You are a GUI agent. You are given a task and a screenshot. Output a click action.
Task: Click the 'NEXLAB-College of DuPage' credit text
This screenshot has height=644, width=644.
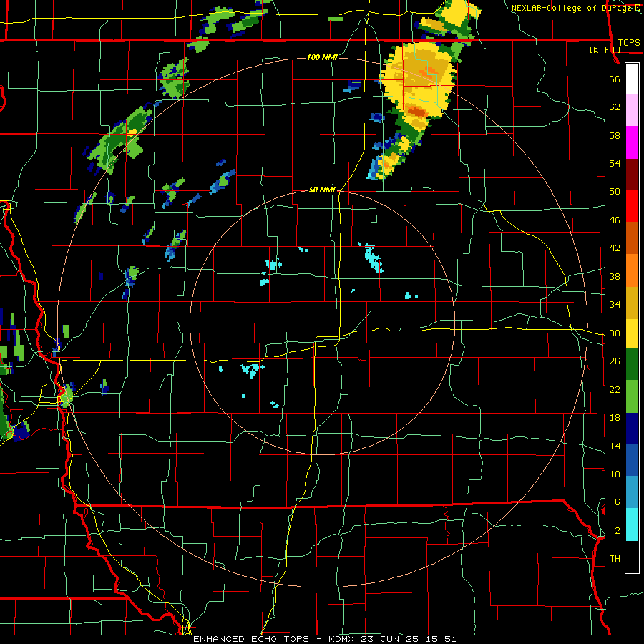[572, 7]
